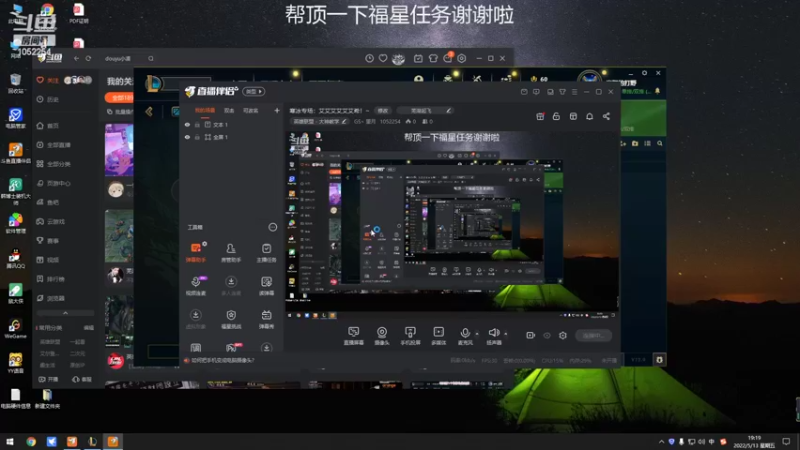
Task: Open 回收站 recycle bin desktop icon
Action: point(15,84)
